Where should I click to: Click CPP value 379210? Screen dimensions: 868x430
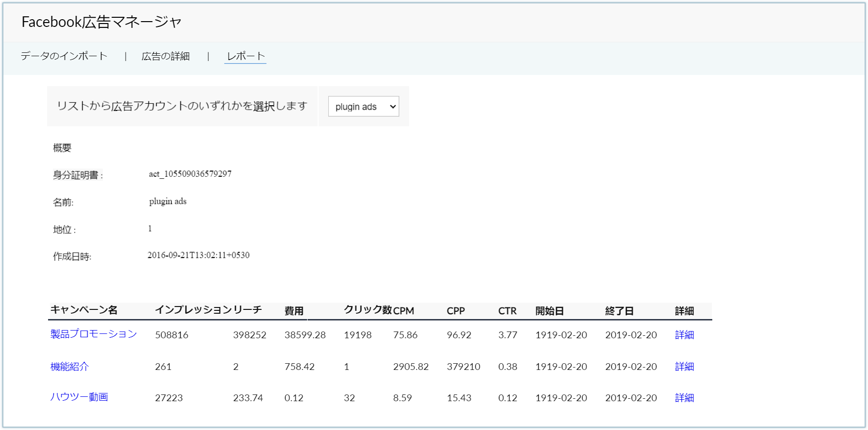tap(464, 367)
